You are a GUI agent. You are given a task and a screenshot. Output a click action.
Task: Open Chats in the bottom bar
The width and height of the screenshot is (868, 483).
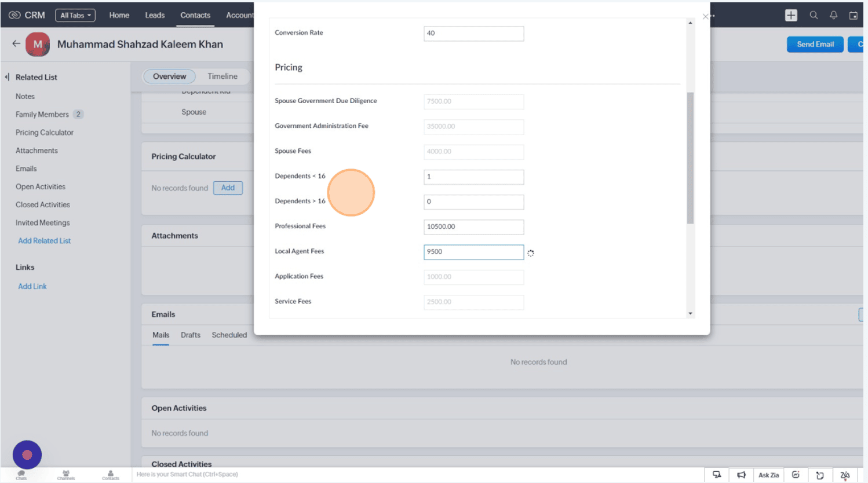coord(21,474)
